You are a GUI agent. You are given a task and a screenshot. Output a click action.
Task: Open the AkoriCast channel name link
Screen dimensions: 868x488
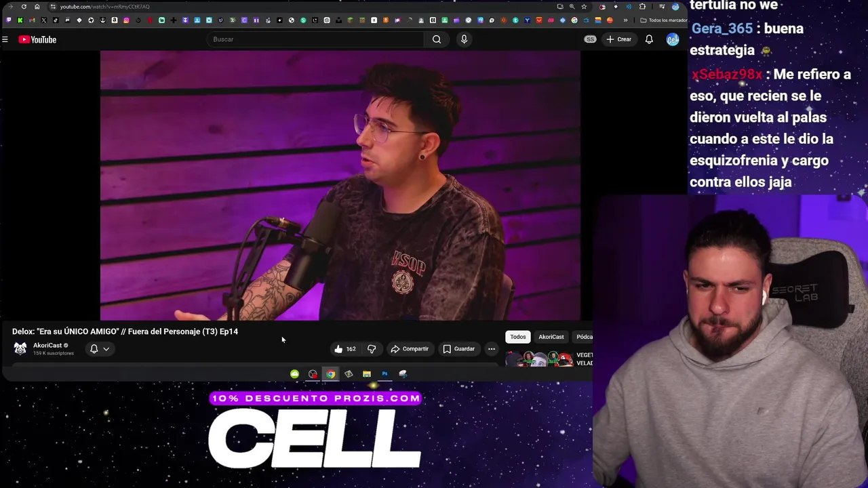coord(47,346)
